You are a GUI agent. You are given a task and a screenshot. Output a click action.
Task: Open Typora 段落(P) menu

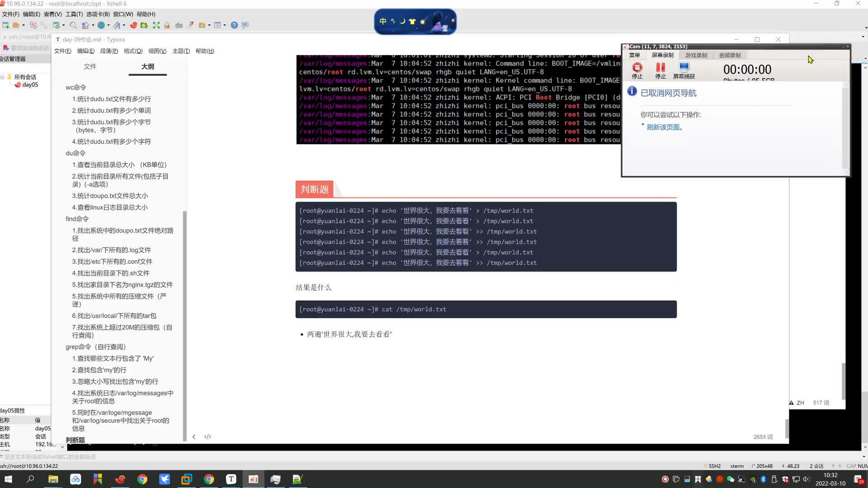tap(109, 51)
